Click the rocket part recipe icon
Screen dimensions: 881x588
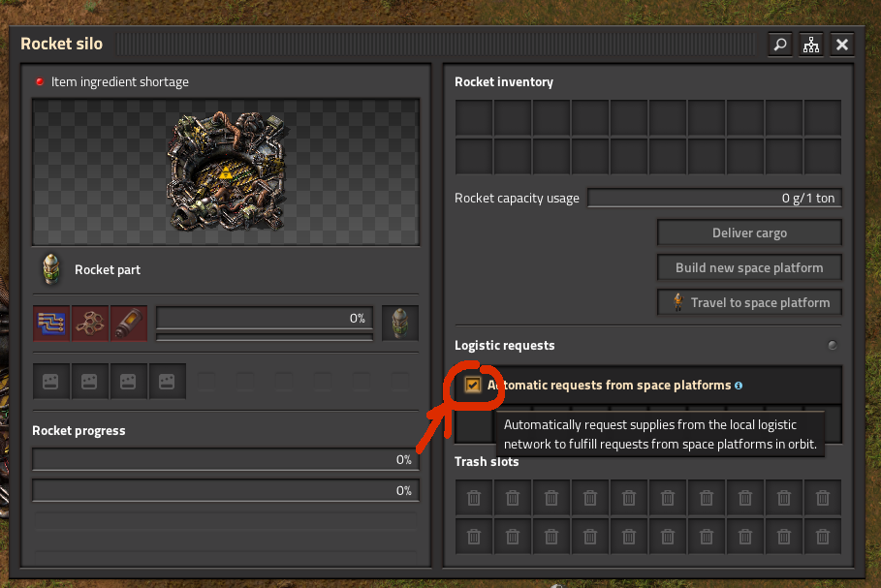[x=51, y=269]
